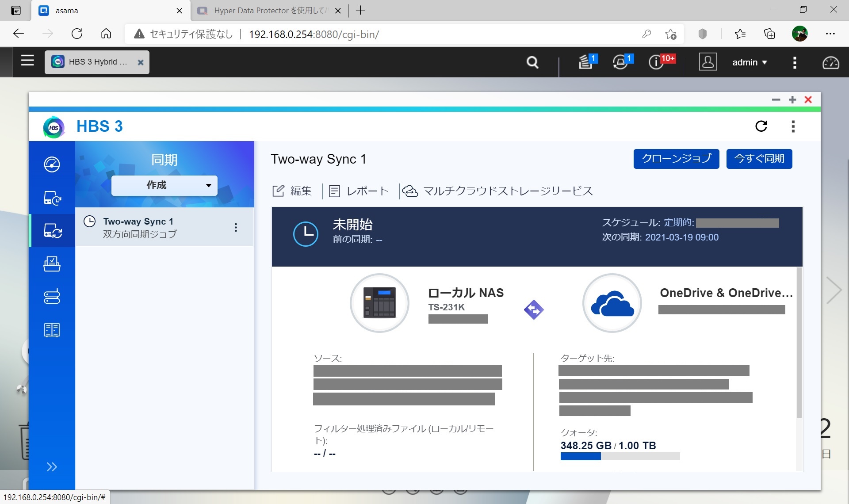Open the Storage Spaces sidebar icon
The height and width of the screenshot is (504, 849).
pyautogui.click(x=52, y=330)
